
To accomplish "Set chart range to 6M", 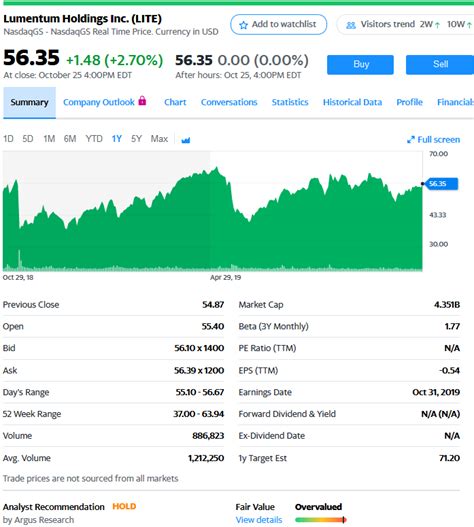I will pyautogui.click(x=70, y=139).
